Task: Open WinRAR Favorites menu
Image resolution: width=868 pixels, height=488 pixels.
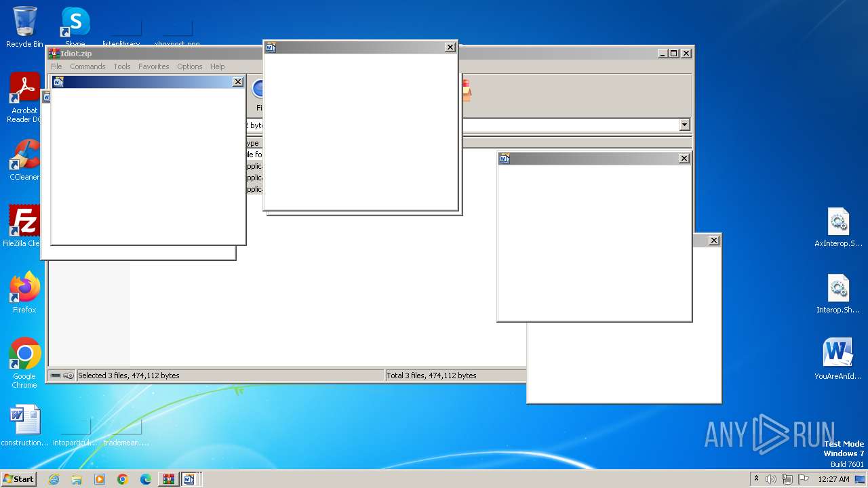Action: (x=154, y=66)
